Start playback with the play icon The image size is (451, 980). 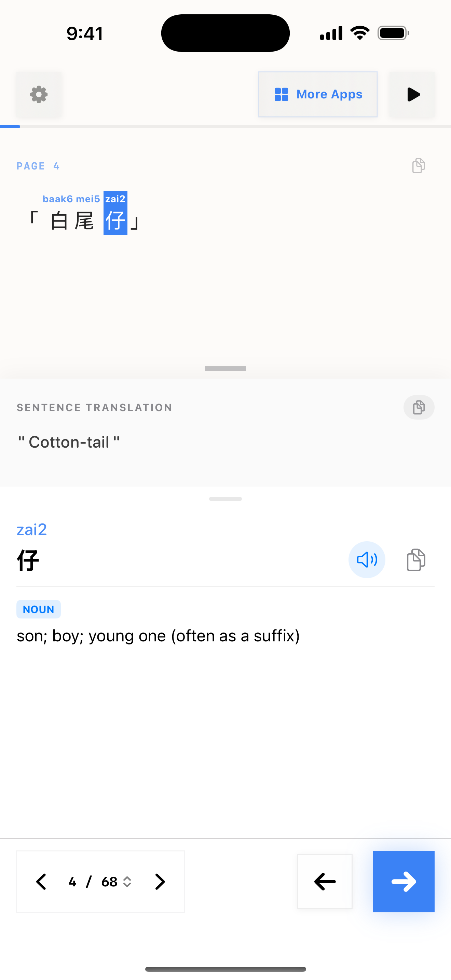point(412,94)
